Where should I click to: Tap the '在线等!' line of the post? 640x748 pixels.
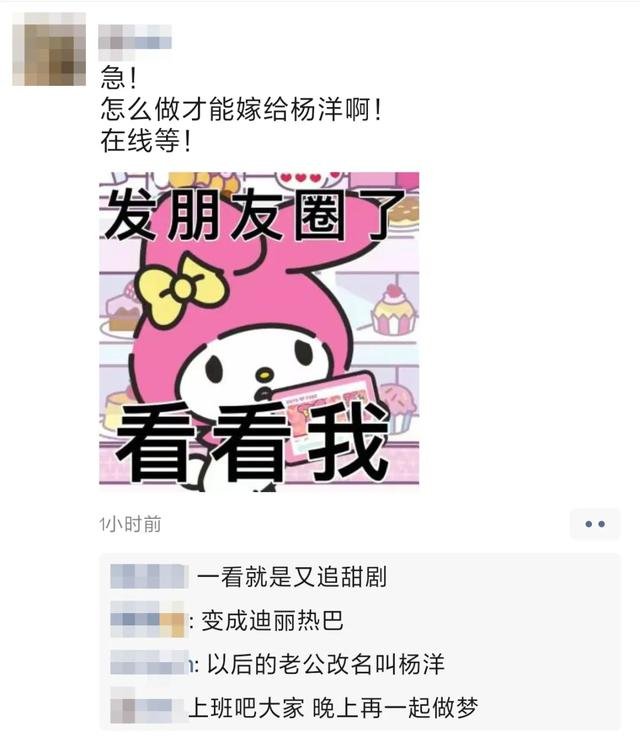point(146,141)
